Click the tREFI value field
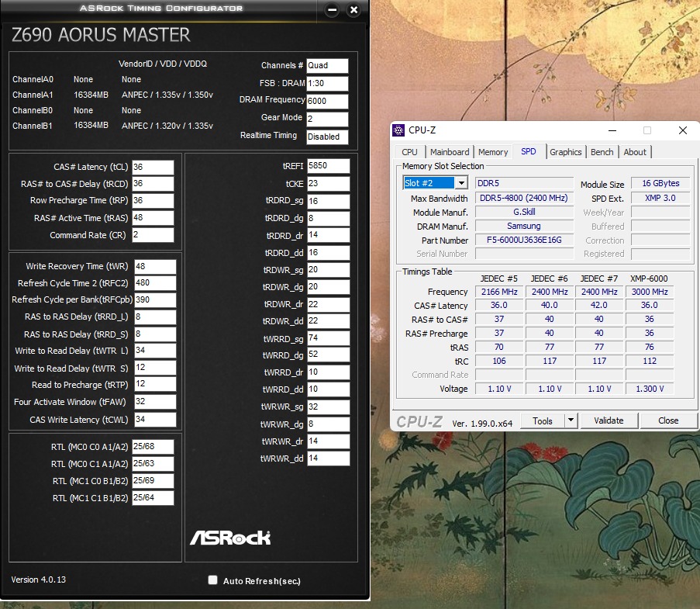This screenshot has height=609, width=700. tap(328, 166)
